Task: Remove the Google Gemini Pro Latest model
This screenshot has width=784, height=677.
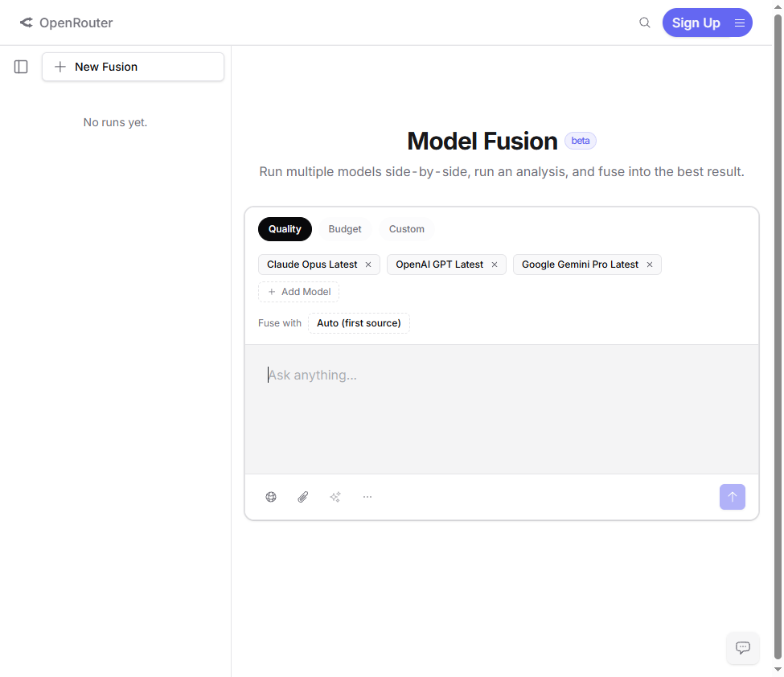Action: [650, 265]
